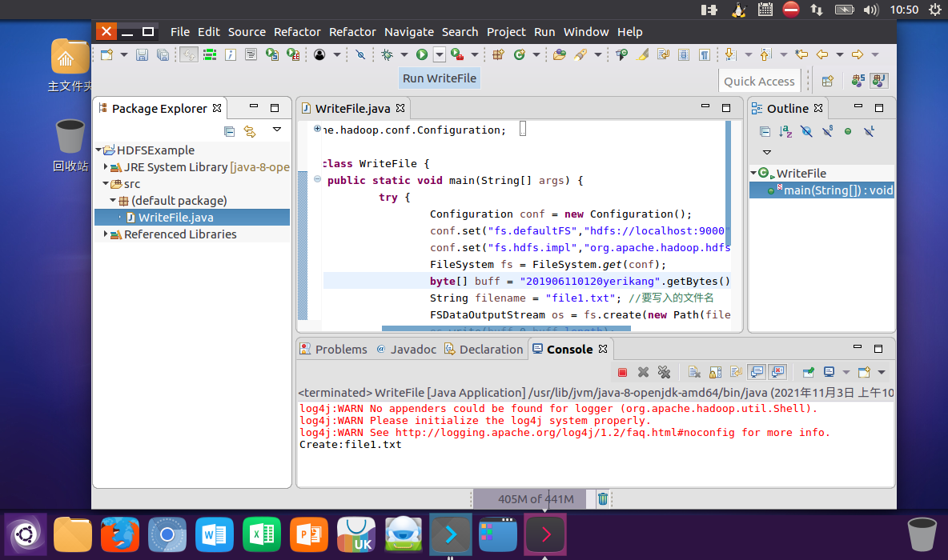The height and width of the screenshot is (560, 948).
Task: Toggle Show Console When Standard Out Changes
Action: coord(757,372)
